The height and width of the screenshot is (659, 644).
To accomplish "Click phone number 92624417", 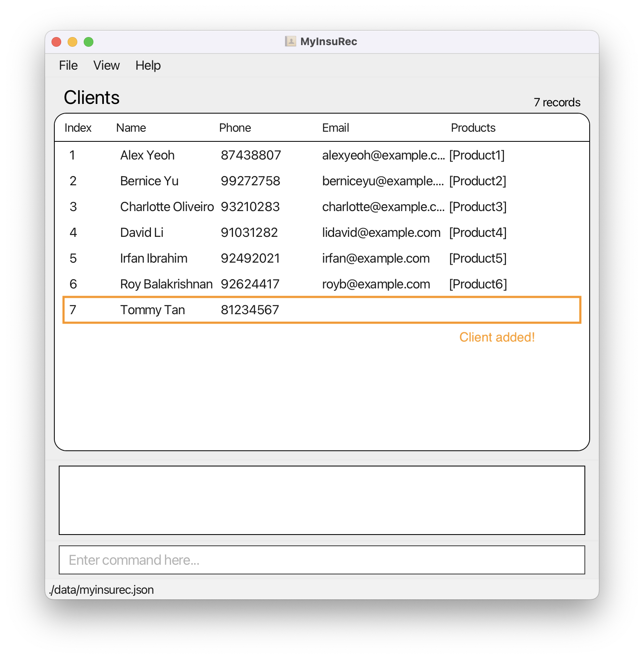I will 250,284.
